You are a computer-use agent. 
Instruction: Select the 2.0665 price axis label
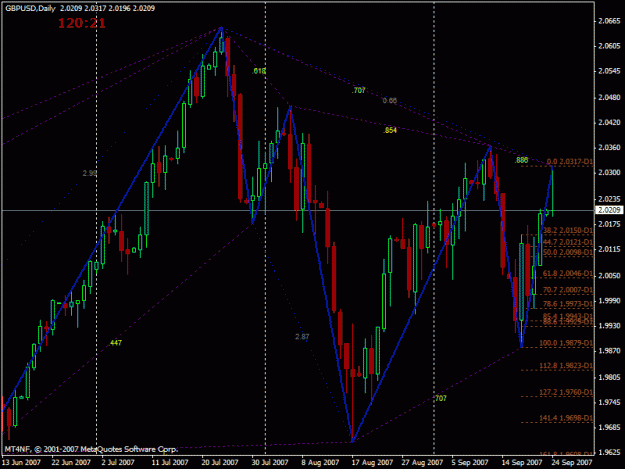pyautogui.click(x=609, y=21)
